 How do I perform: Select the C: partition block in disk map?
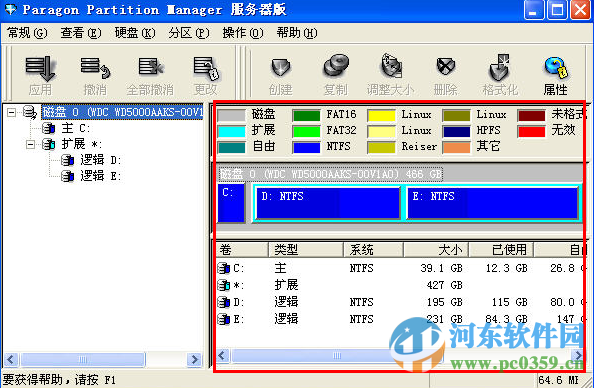pyautogui.click(x=231, y=203)
